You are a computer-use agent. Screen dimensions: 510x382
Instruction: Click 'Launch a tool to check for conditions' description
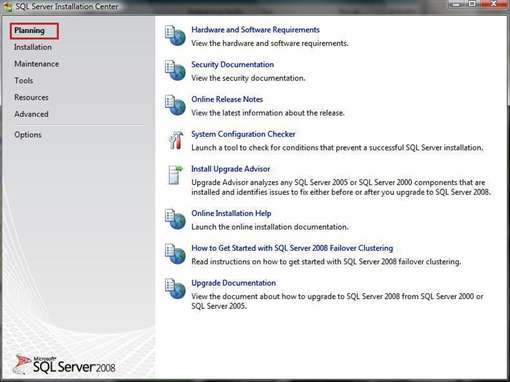click(x=337, y=148)
